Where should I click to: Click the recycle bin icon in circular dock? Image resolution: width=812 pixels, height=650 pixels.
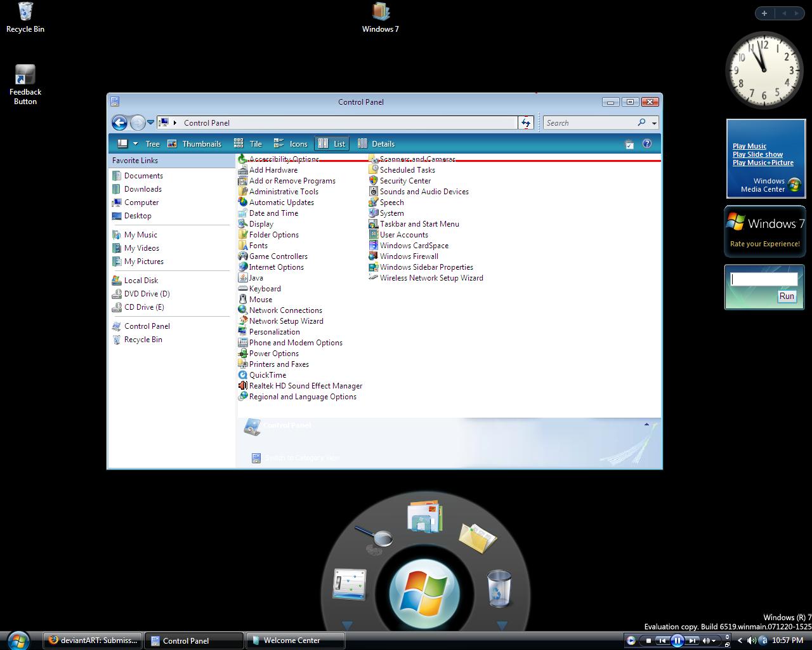(499, 588)
